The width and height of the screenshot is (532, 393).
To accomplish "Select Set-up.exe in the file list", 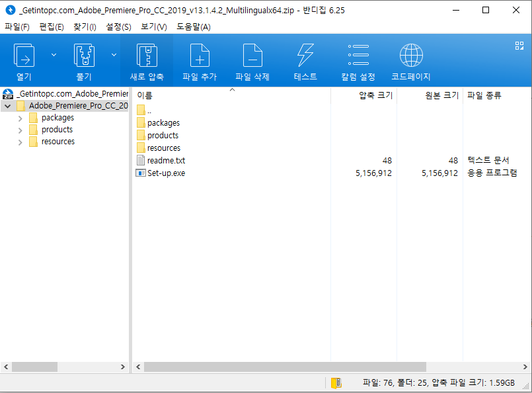I will (x=166, y=173).
